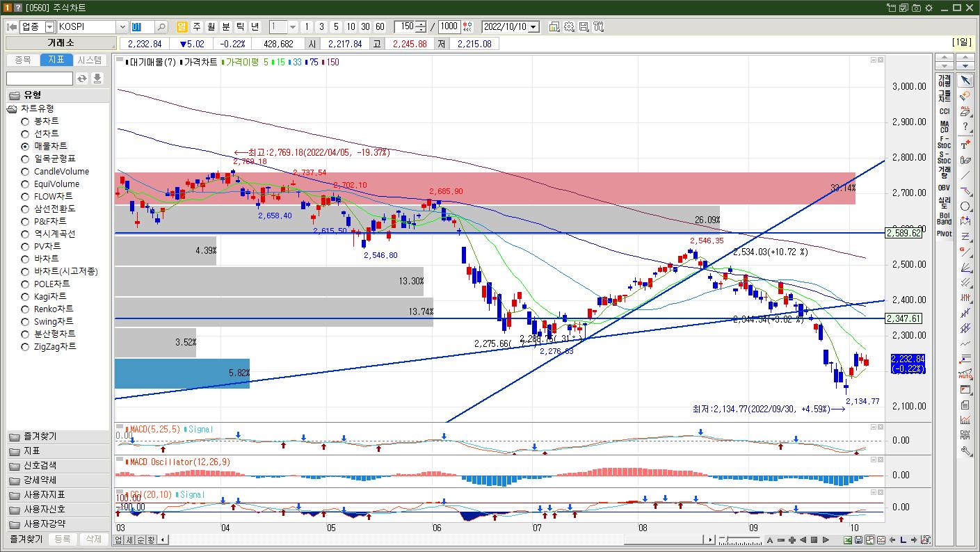Click the indicator search input box

40,79
